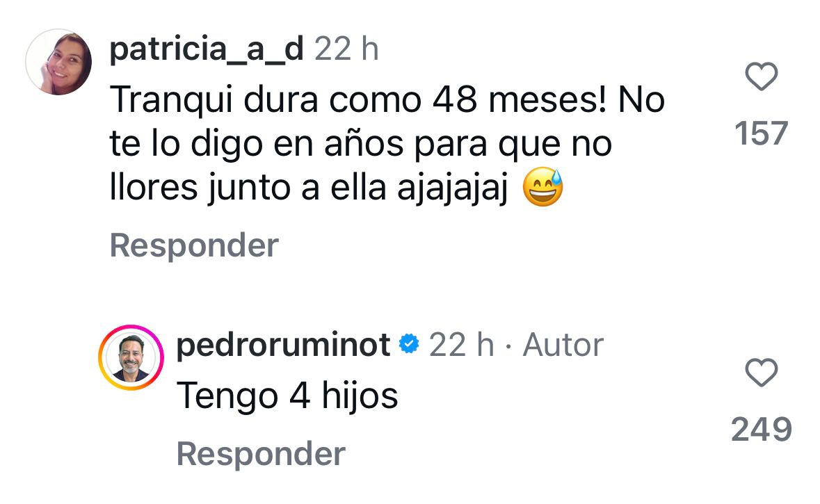Click the 22 h timestamp beside pedroruminot
820x504 pixels.
[x=461, y=345]
